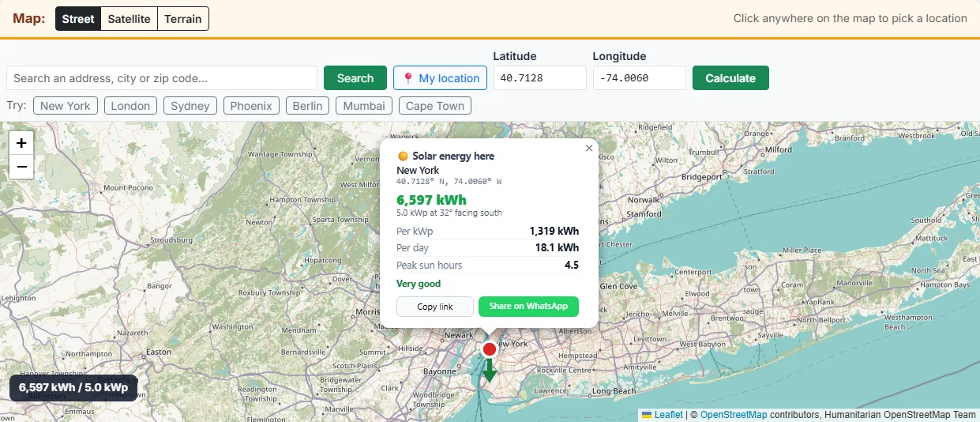Edit the Longitude input field
Viewport: 980px width, 422px height.
[640, 78]
